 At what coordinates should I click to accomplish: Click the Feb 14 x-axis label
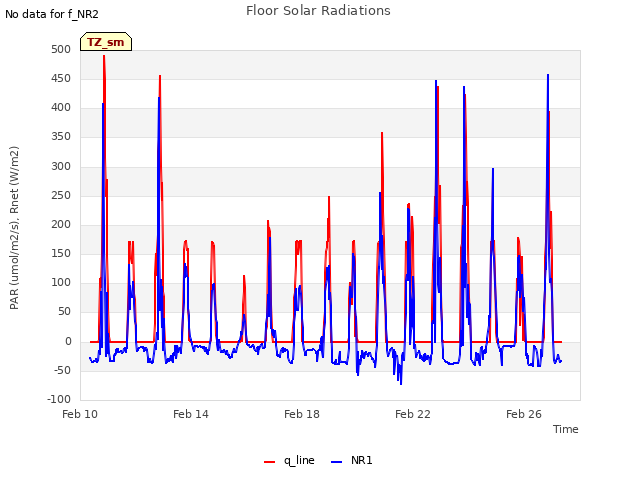191,414
